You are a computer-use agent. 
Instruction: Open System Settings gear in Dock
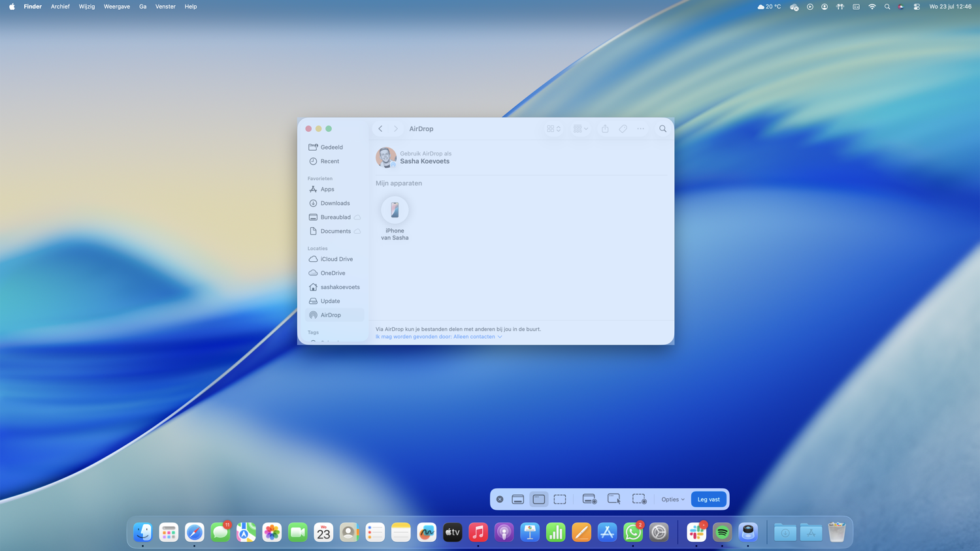(x=659, y=532)
